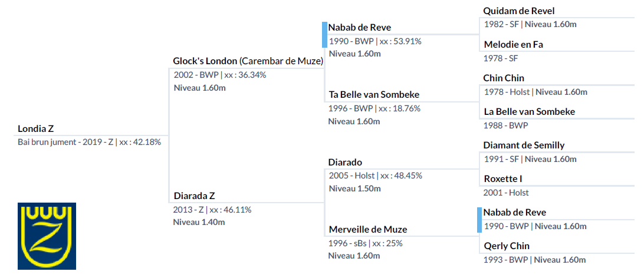The image size is (644, 278).
Task: Open Glock's London sire entry
Action: [x=205, y=61]
